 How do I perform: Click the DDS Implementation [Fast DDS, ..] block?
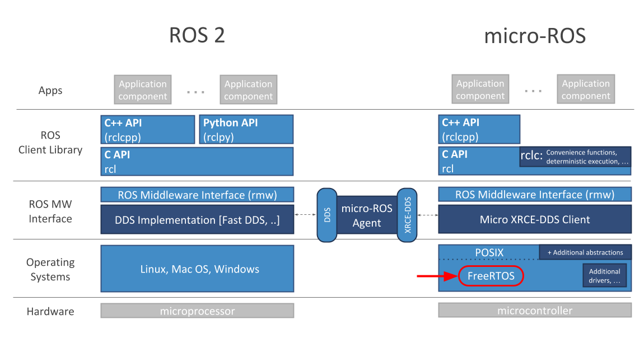(197, 219)
